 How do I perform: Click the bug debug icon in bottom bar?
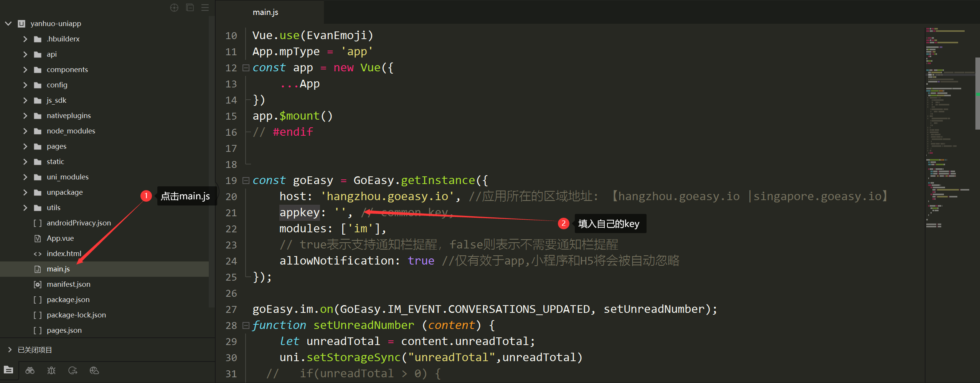tap(51, 370)
